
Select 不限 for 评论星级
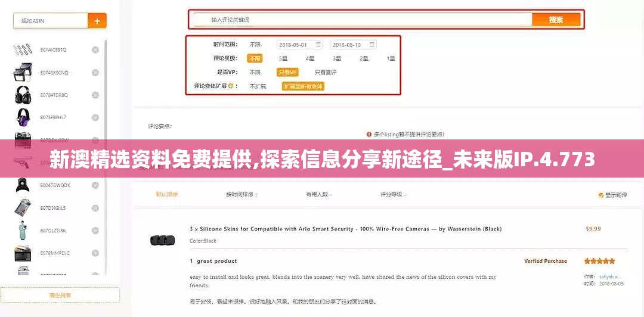255,58
